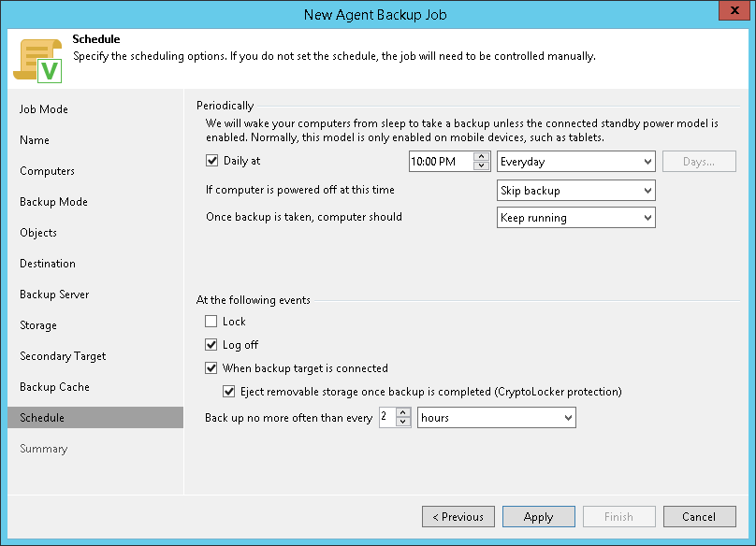The height and width of the screenshot is (546, 756).
Task: Increment the backup interval hours value
Action: tap(403, 413)
